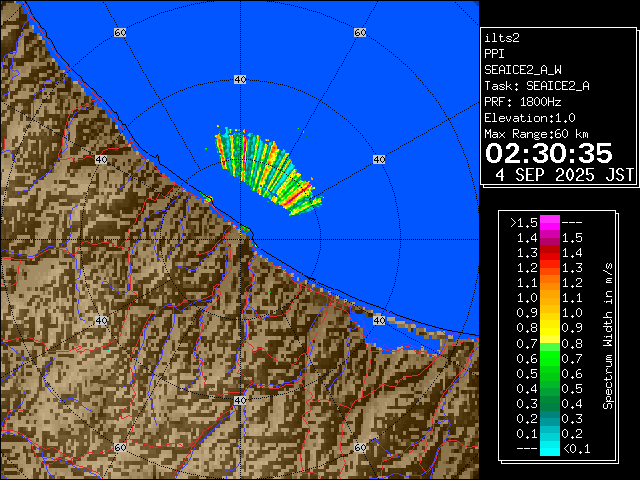The image size is (640, 480).
Task: Click the PPI scan type label
Action: coord(495,53)
